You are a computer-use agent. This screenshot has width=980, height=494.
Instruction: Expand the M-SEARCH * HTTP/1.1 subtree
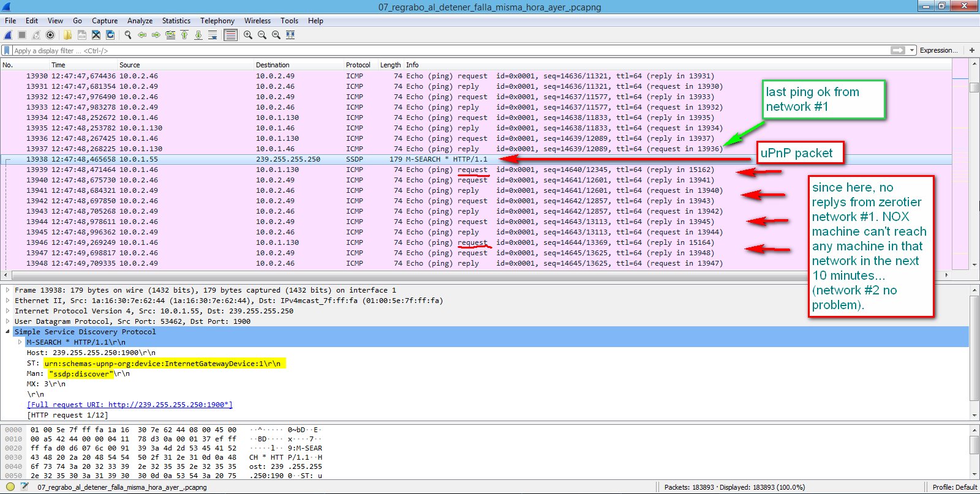tap(20, 342)
